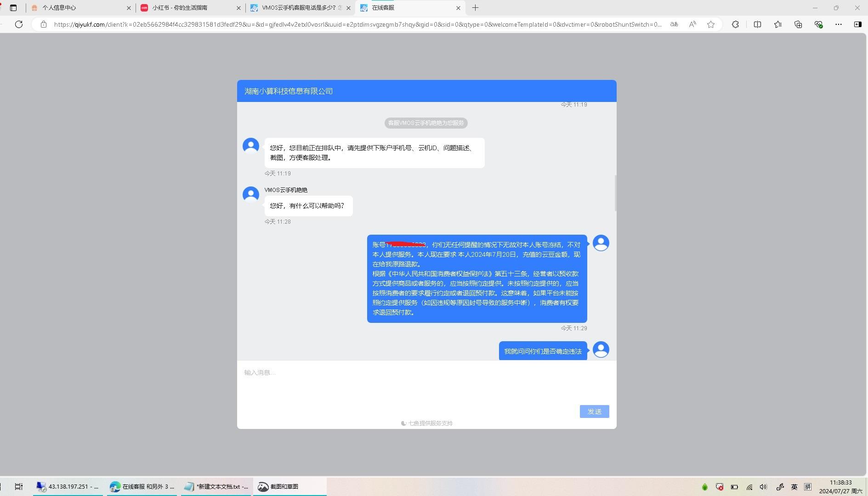Click the user avatar beside the refund message

tap(601, 243)
